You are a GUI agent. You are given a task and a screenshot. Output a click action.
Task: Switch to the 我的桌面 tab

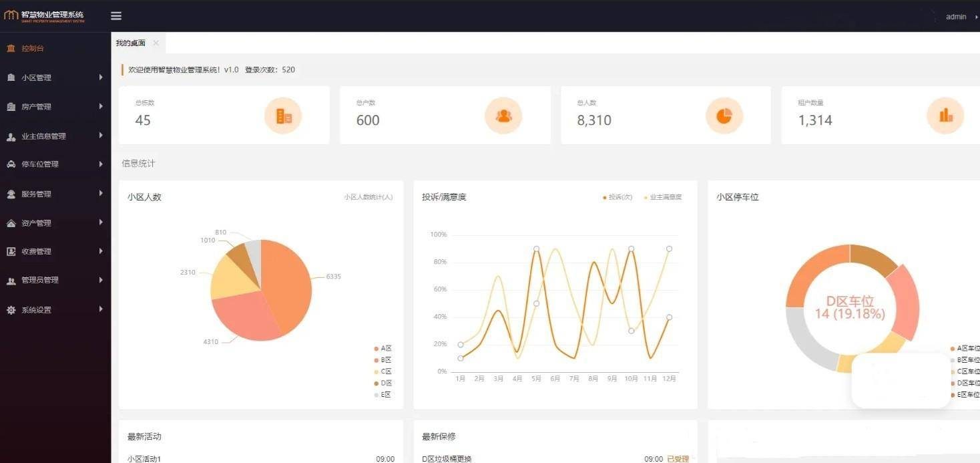pyautogui.click(x=132, y=42)
